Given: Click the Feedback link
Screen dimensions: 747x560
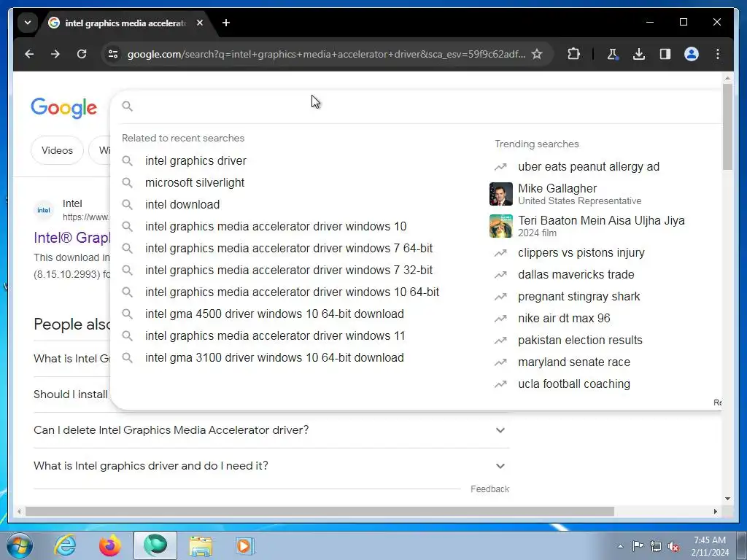Looking at the screenshot, I should tap(489, 489).
